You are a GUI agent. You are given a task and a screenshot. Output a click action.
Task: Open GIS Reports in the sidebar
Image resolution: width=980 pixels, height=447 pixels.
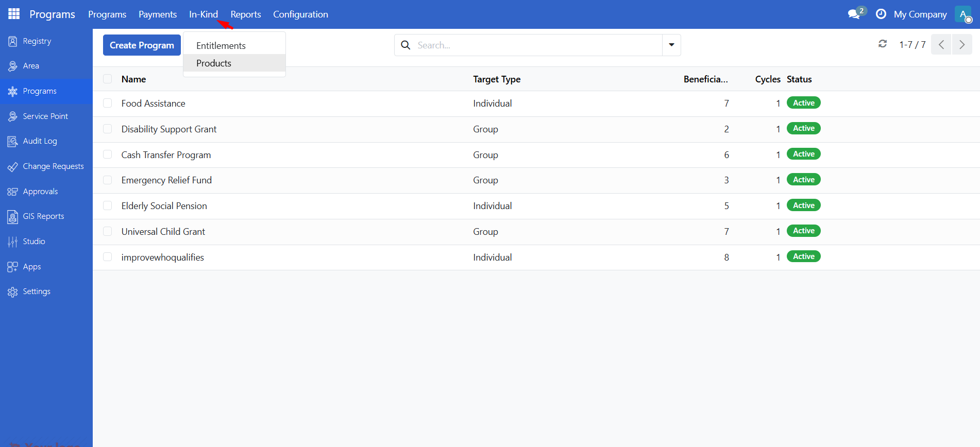click(43, 216)
